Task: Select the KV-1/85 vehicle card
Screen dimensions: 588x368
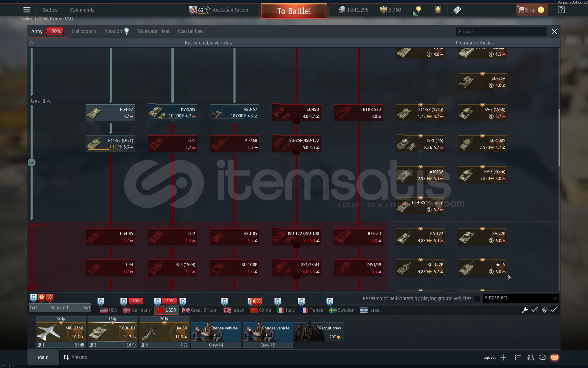Action: tap(173, 112)
